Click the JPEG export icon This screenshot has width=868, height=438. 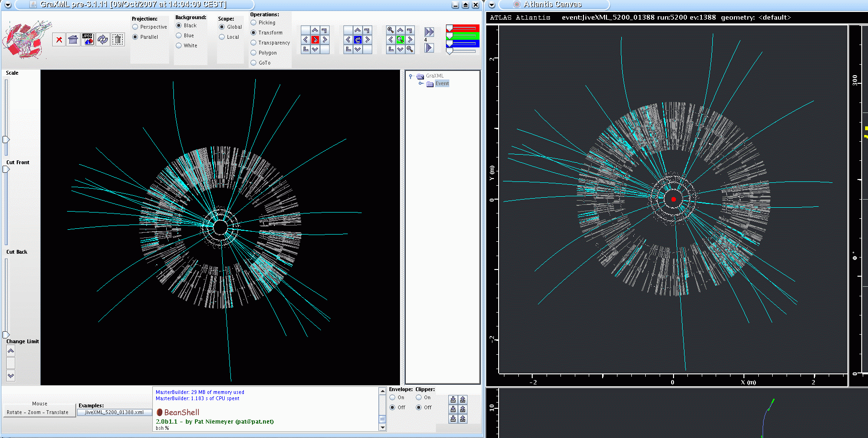pyautogui.click(x=88, y=40)
